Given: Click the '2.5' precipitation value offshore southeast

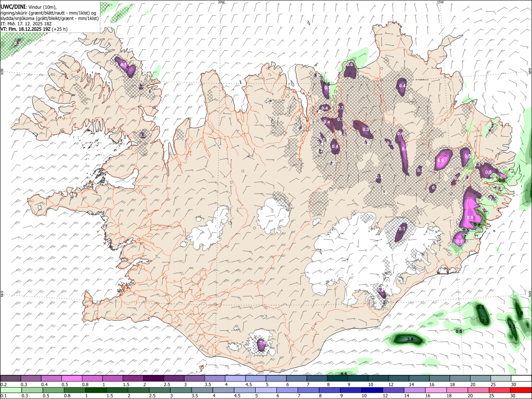Looking at the screenshot, I should tap(481, 307).
